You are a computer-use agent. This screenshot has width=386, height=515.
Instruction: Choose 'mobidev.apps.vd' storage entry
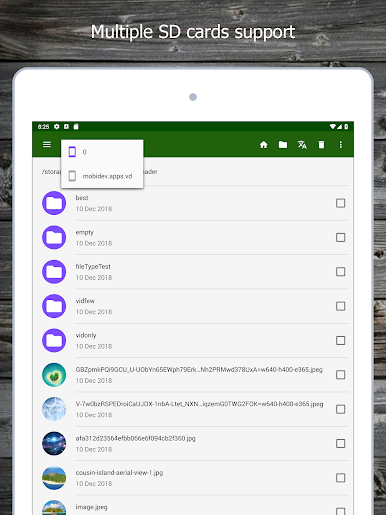pyautogui.click(x=102, y=176)
